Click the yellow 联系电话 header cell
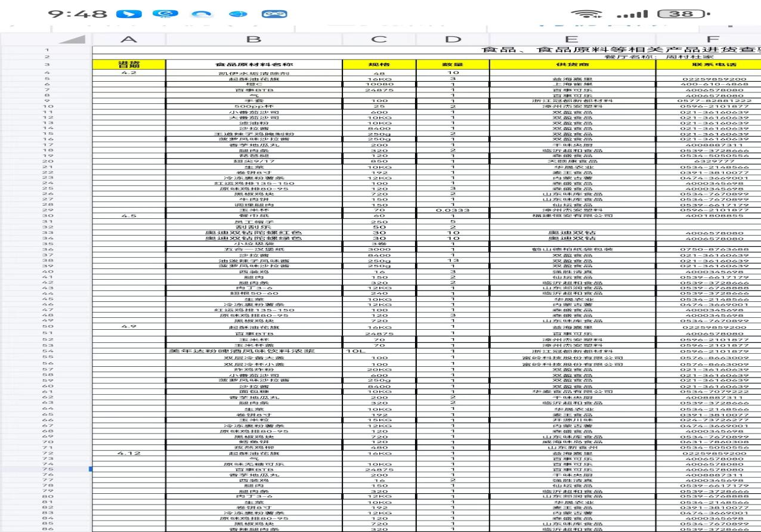The image size is (761, 532). [x=709, y=64]
